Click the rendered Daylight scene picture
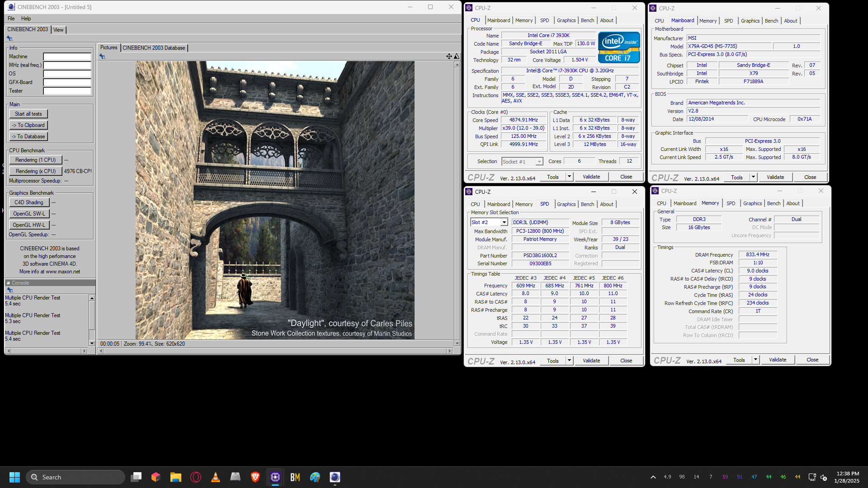 (x=275, y=200)
